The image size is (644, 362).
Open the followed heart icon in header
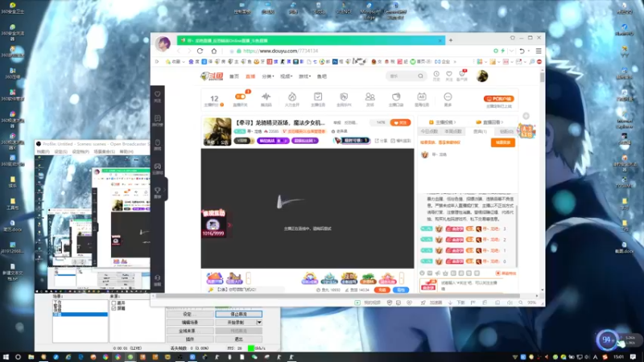[x=449, y=74]
